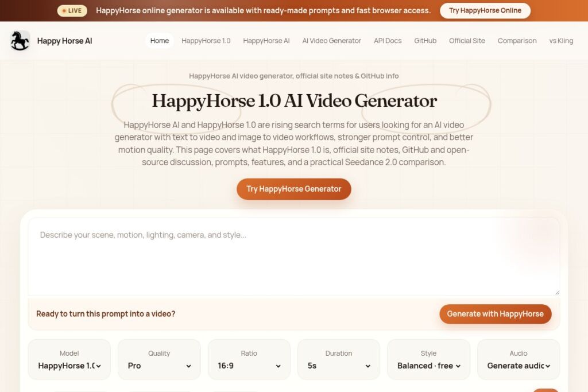Click the Happy Horse rocking horse logo

point(20,41)
